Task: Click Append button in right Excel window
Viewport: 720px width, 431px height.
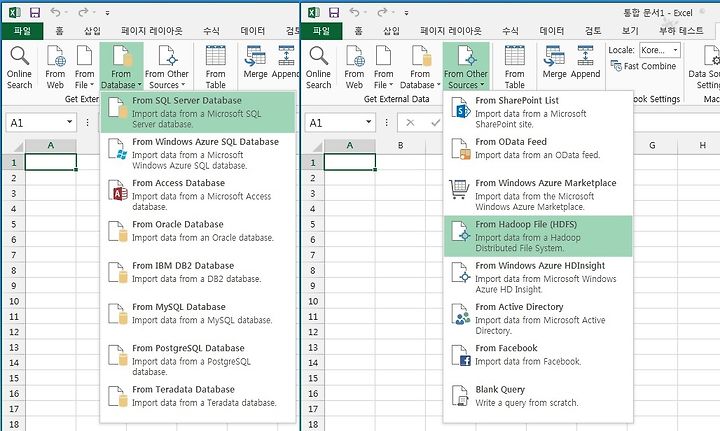Action: pyautogui.click(x=585, y=63)
